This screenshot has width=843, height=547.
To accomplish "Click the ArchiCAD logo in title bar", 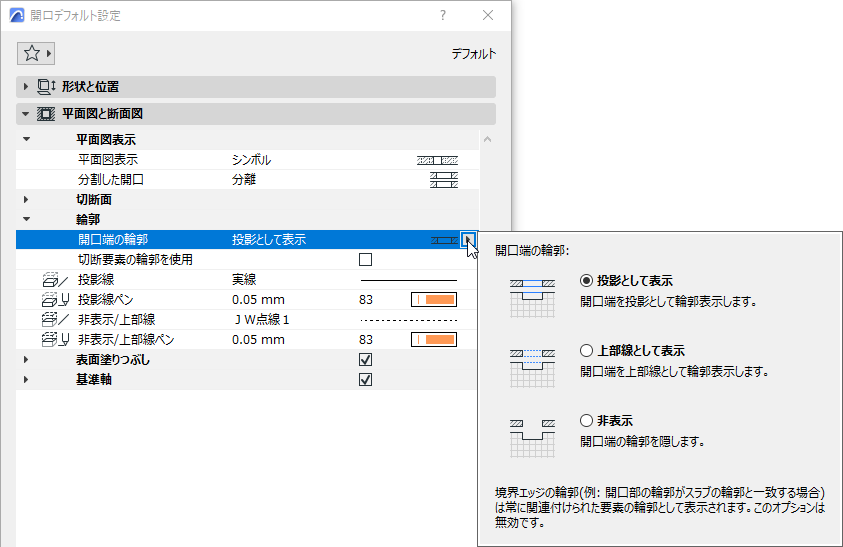I will (x=17, y=16).
